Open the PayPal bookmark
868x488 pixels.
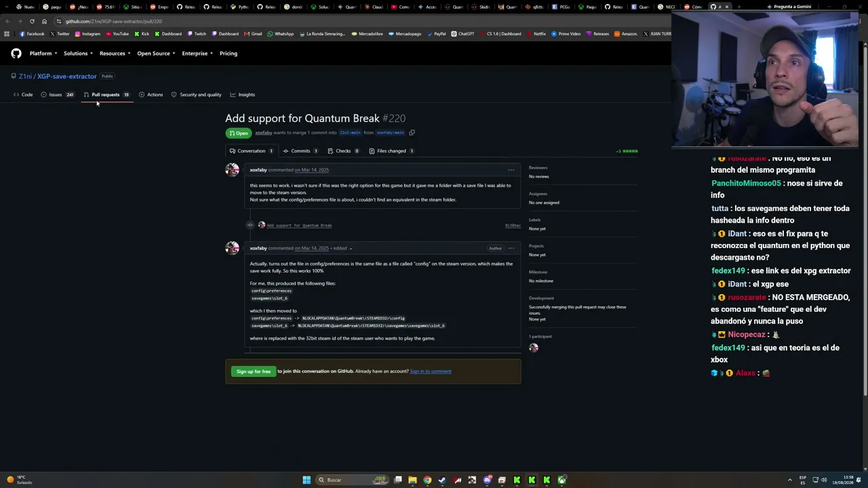437,34
